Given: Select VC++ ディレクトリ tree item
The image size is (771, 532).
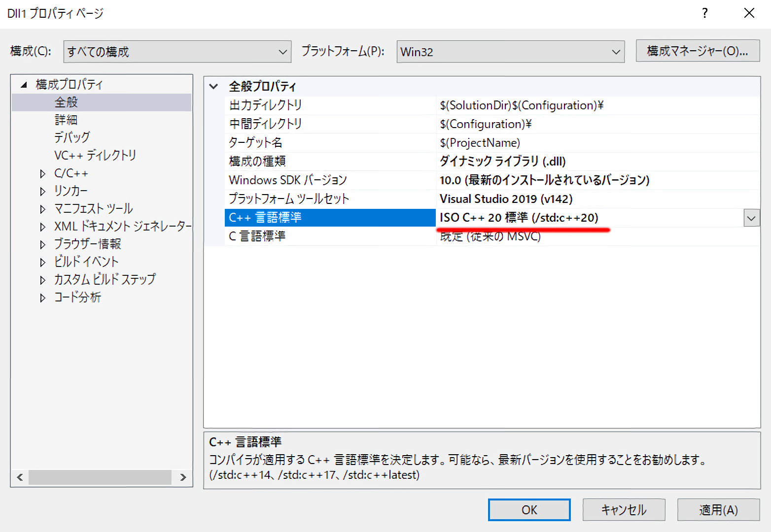Looking at the screenshot, I should [x=95, y=155].
